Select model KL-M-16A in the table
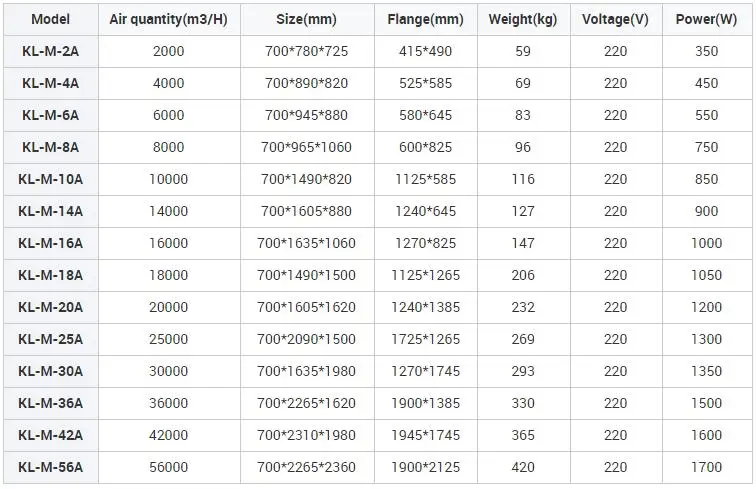Screen dimensions: 756x489 point(50,243)
